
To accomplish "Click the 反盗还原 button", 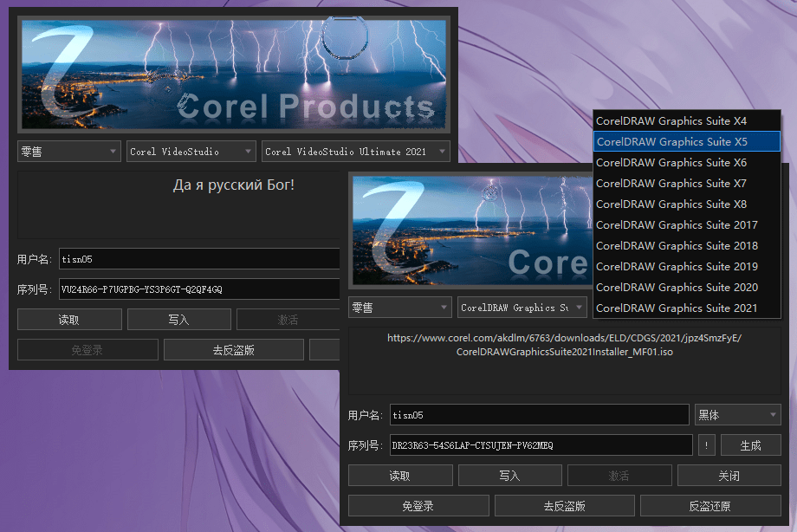I will tap(710, 506).
